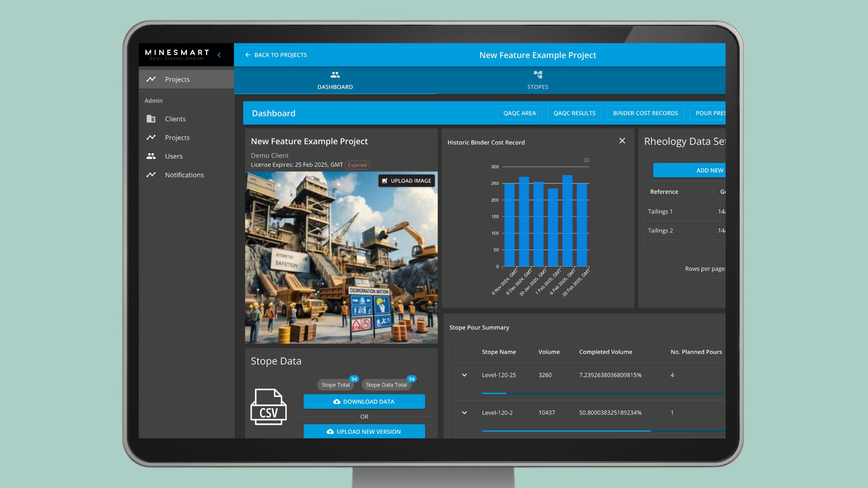
Task: Click Upload New Version button
Action: pyautogui.click(x=364, y=432)
